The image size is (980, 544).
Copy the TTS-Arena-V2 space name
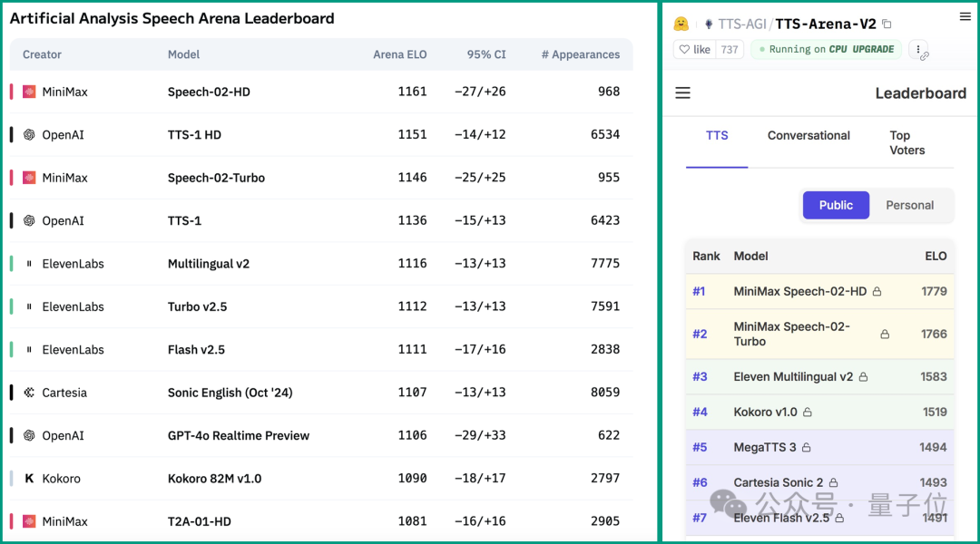(887, 24)
